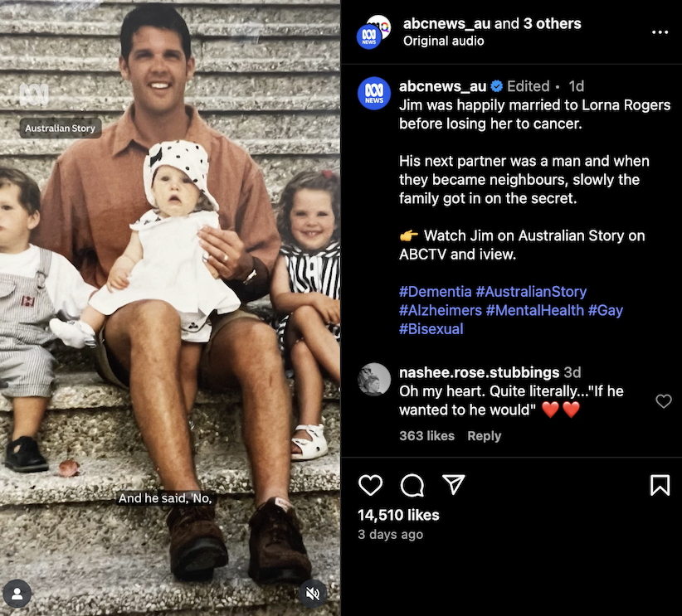The height and width of the screenshot is (616, 682).
Task: Unmute the video with the speaker icon
Action: (x=312, y=594)
